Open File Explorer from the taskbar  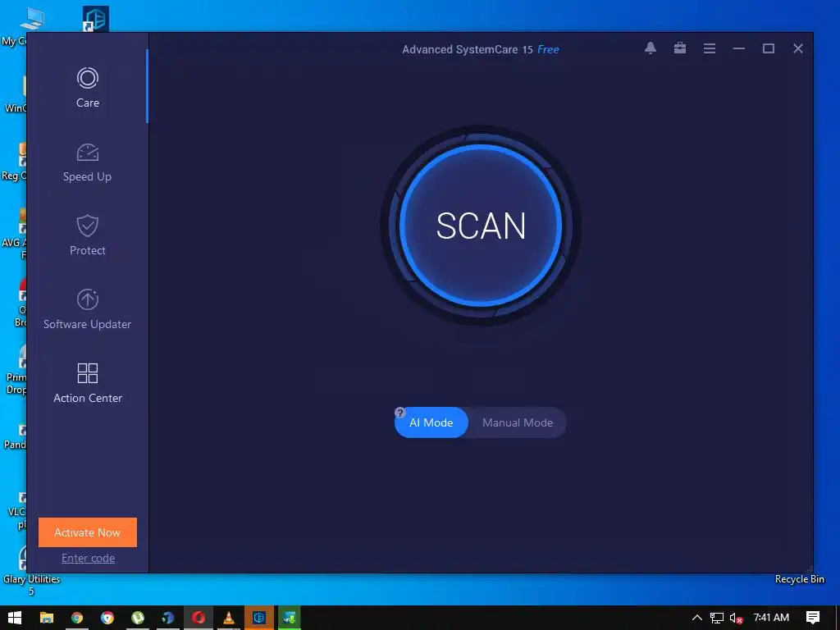coord(47,618)
